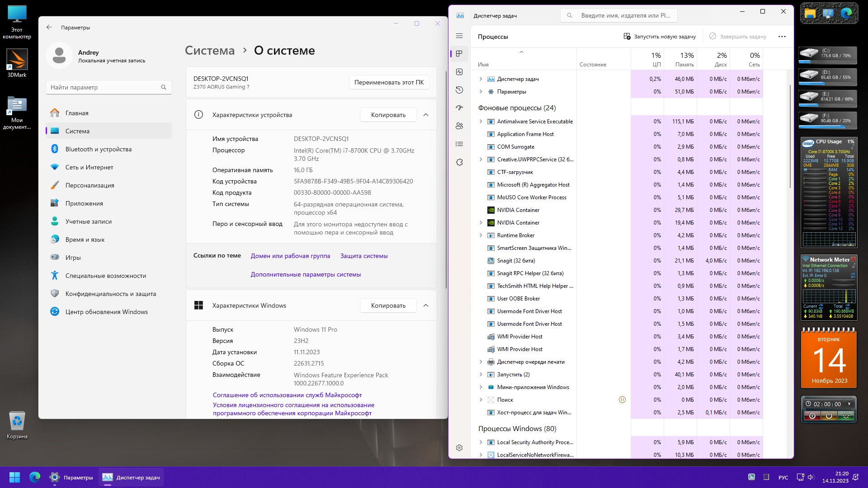Expand Диспетчер очереди печати process group
This screenshot has height=488, width=868.
481,362
